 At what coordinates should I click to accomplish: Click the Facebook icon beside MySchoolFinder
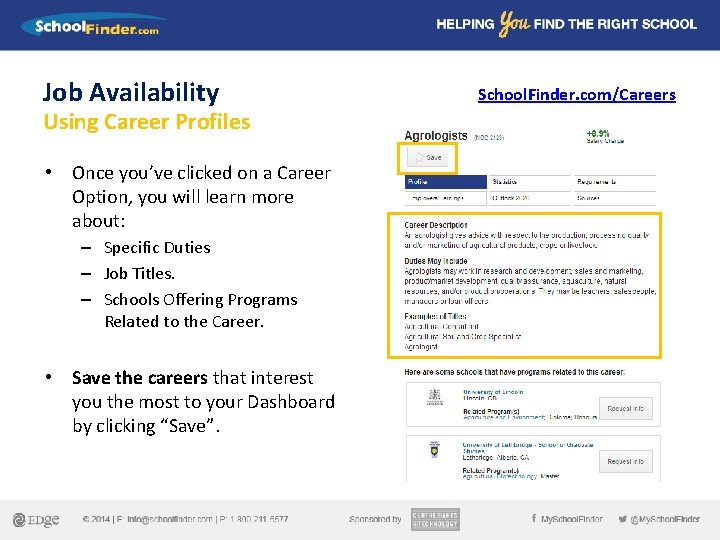pyautogui.click(x=534, y=518)
